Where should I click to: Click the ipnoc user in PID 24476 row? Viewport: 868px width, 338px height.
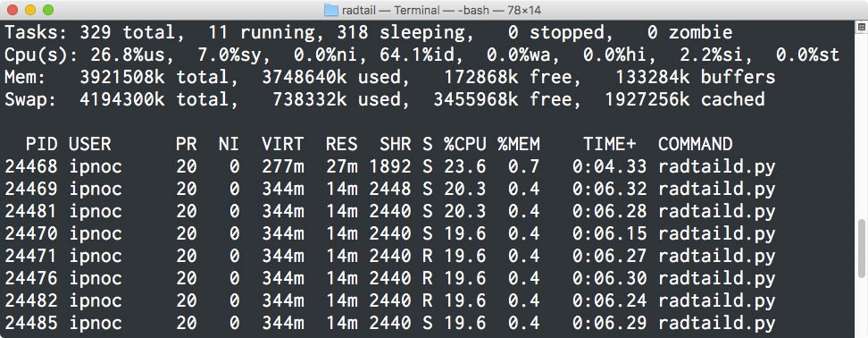tap(96, 278)
